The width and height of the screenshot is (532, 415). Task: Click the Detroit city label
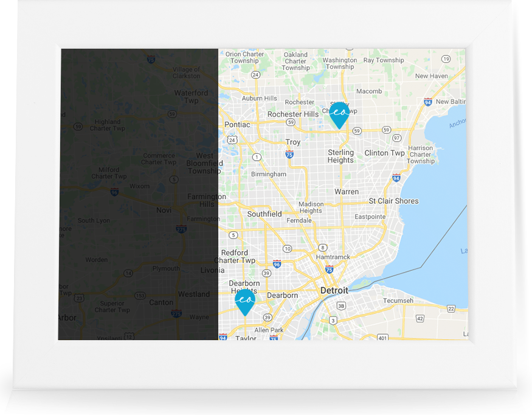pos(334,290)
